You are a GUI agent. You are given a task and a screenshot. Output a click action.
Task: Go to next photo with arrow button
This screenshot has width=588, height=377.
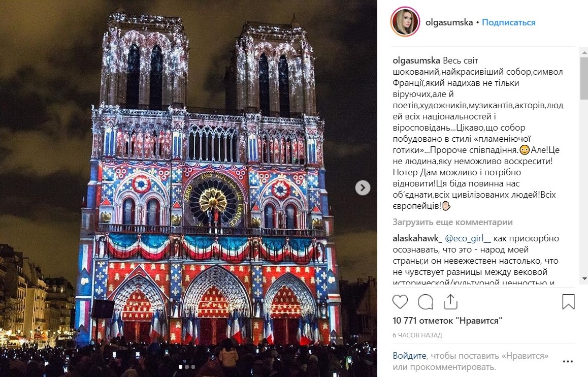pos(363,187)
